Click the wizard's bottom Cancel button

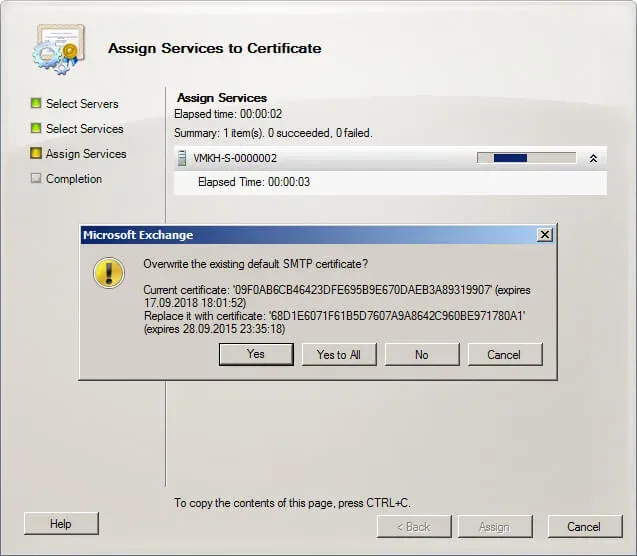point(585,526)
